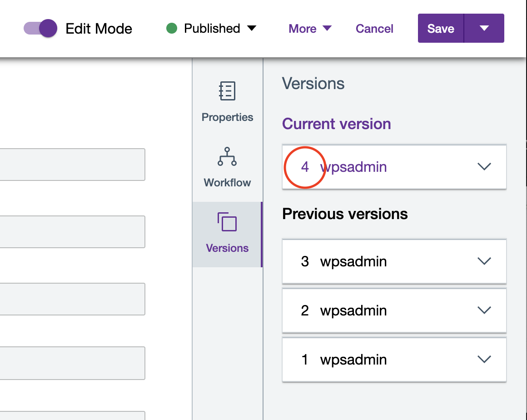This screenshot has height=420, width=527.
Task: Click the first text input field
Action: [73, 164]
